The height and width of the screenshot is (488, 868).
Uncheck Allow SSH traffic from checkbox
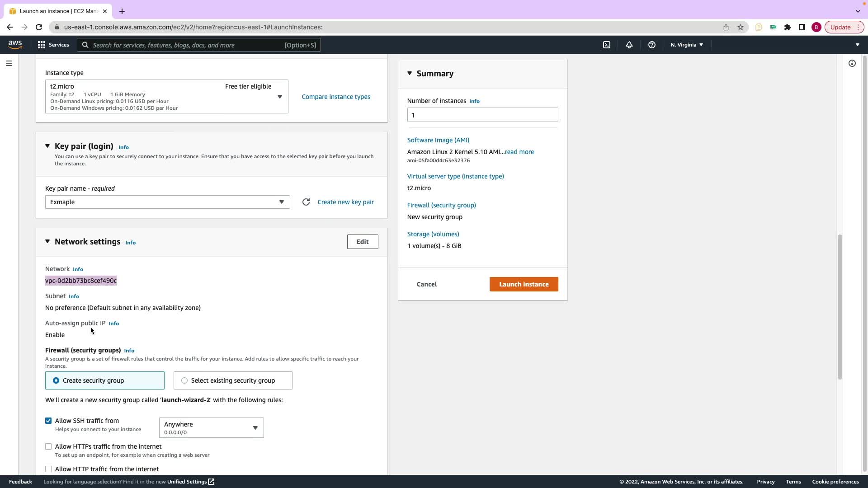(x=48, y=421)
